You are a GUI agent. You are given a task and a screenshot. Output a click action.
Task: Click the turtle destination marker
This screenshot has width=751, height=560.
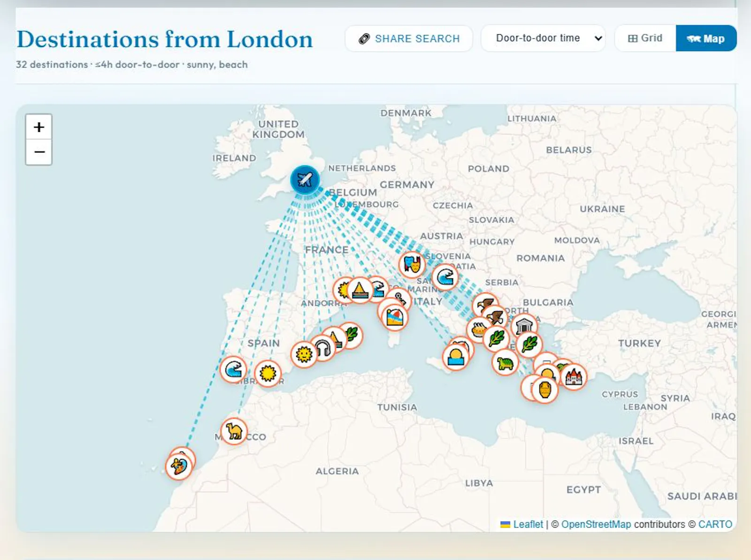(505, 363)
